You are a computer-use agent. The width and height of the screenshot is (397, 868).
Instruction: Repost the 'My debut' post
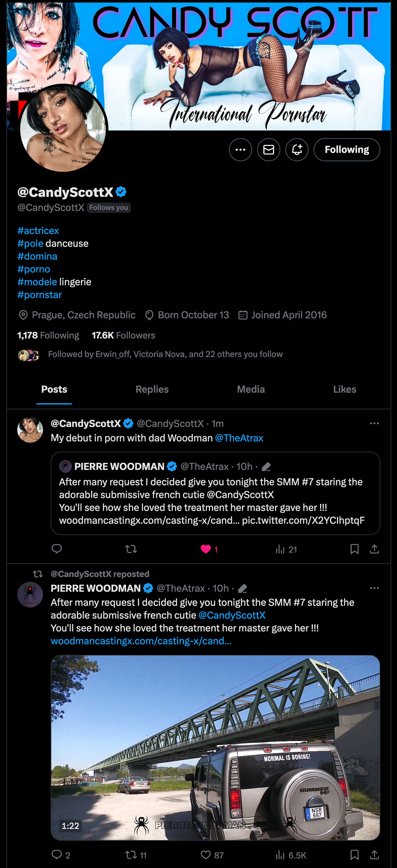[131, 549]
